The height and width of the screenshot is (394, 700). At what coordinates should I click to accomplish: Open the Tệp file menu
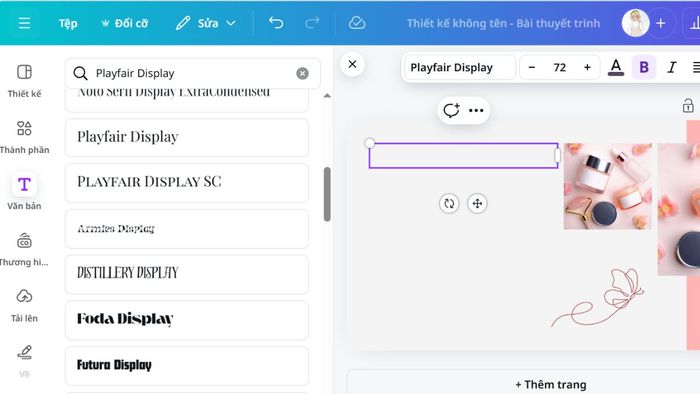pyautogui.click(x=68, y=23)
